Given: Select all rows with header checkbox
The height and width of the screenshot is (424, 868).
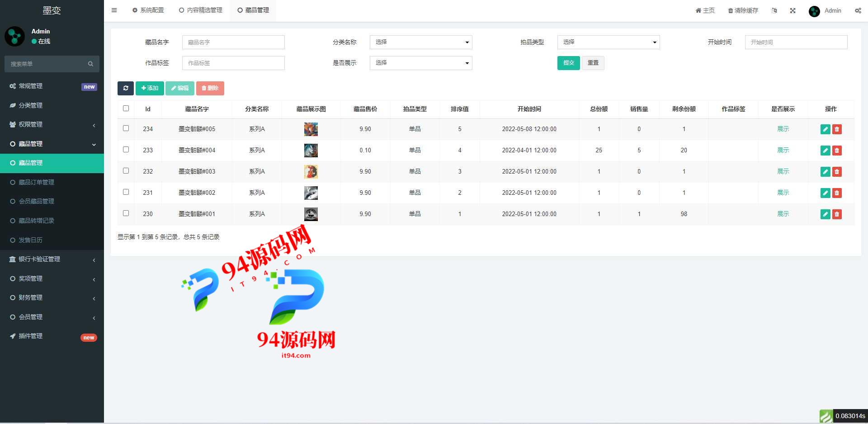Looking at the screenshot, I should click(x=126, y=108).
